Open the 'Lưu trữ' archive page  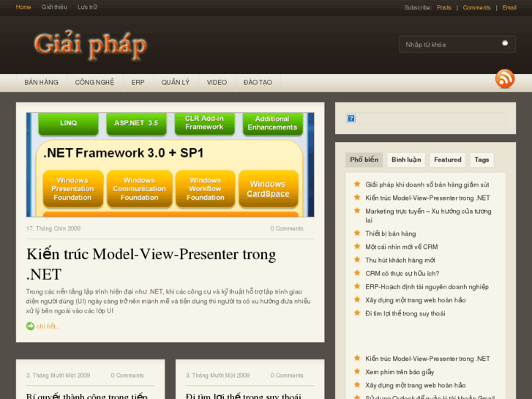tap(87, 7)
